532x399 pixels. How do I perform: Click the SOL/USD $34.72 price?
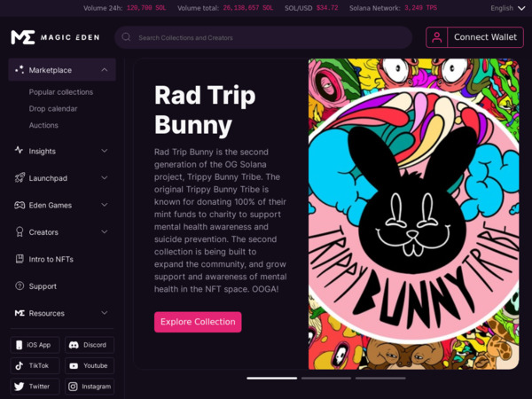click(311, 8)
